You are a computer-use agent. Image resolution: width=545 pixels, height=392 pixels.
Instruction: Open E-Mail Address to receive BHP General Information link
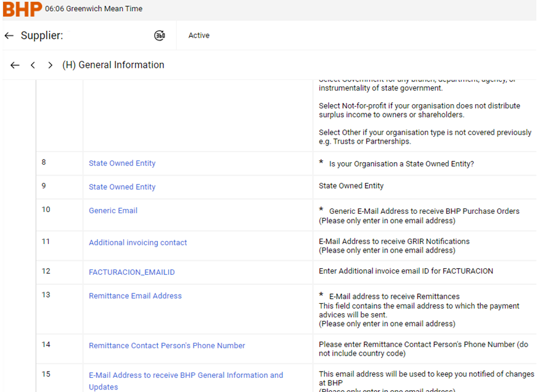[x=186, y=375]
